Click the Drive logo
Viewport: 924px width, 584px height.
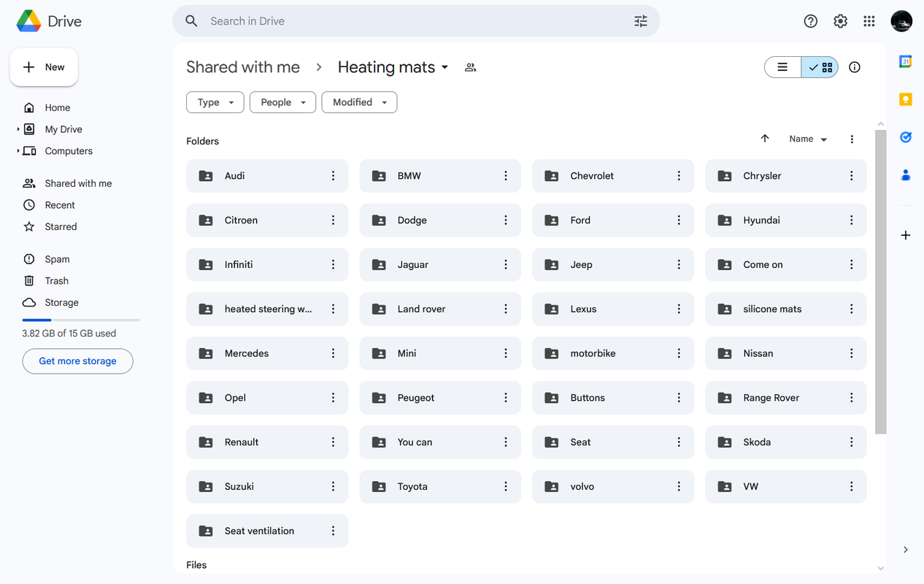[x=49, y=21]
